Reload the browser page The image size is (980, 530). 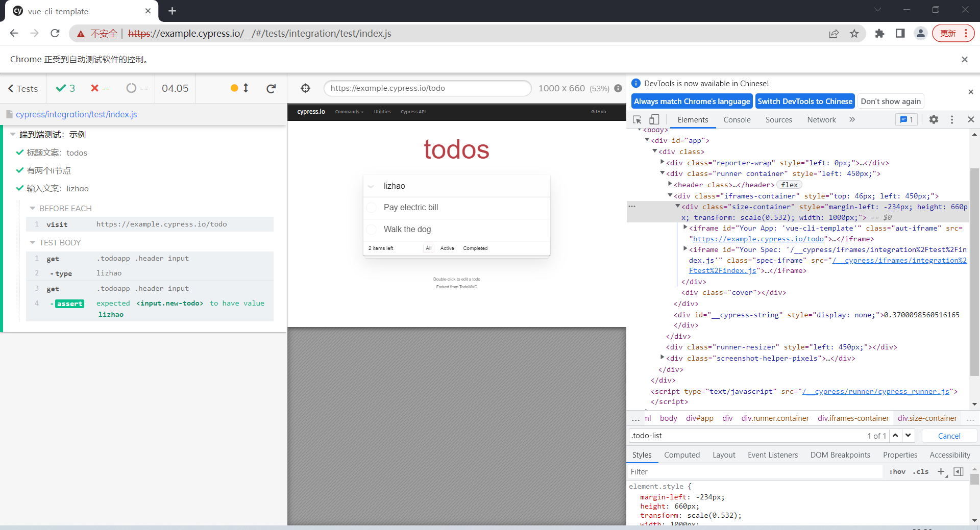coord(55,33)
